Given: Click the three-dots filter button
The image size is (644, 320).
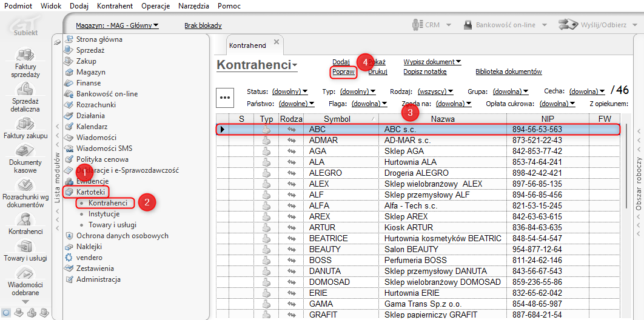Looking at the screenshot, I should [x=224, y=98].
